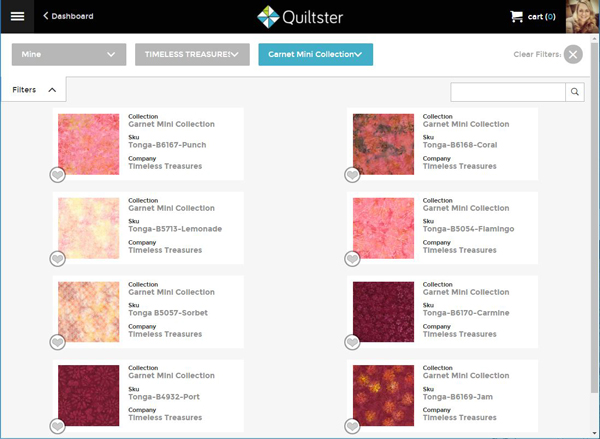Open the hamburger menu
The width and height of the screenshot is (600, 439).
17,16
